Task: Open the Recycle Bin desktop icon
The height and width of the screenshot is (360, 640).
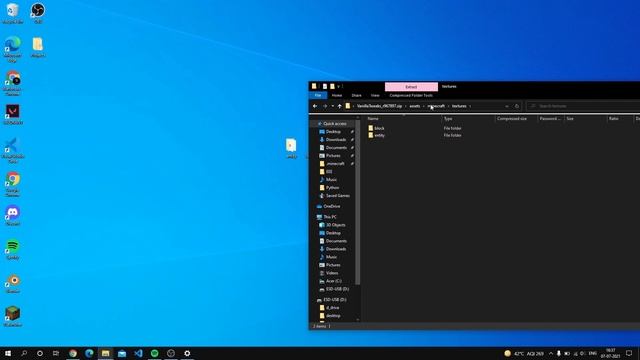Action: (x=13, y=13)
